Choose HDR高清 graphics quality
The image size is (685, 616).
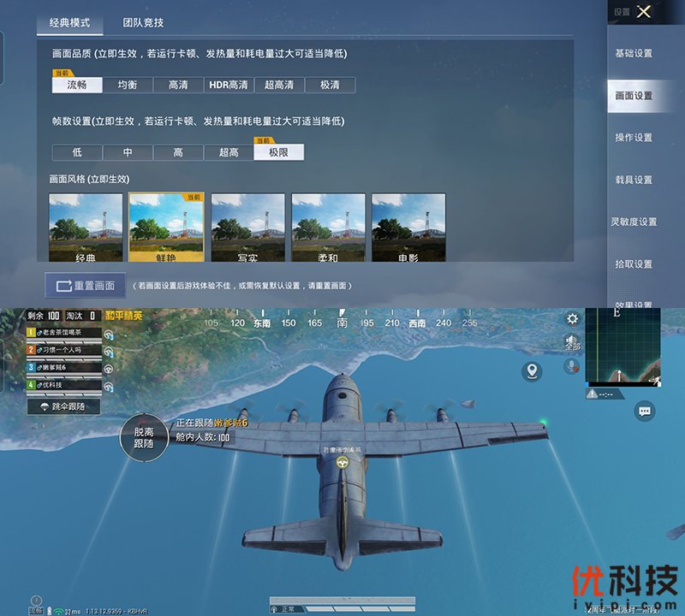tap(229, 85)
